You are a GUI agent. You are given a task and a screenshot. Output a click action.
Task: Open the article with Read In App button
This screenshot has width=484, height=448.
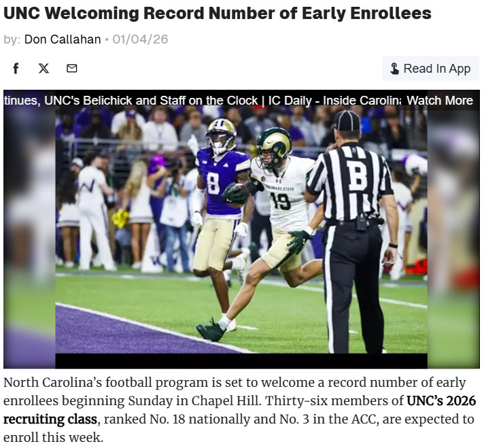(x=430, y=69)
